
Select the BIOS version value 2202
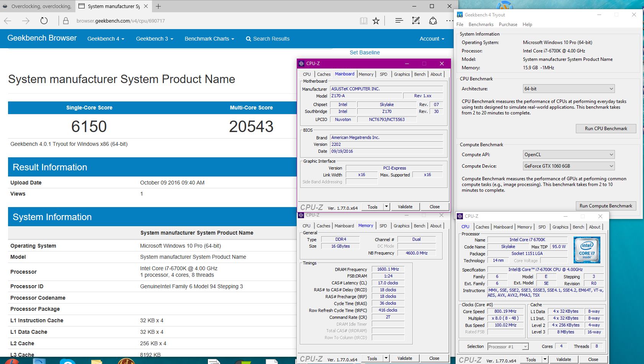point(386,144)
